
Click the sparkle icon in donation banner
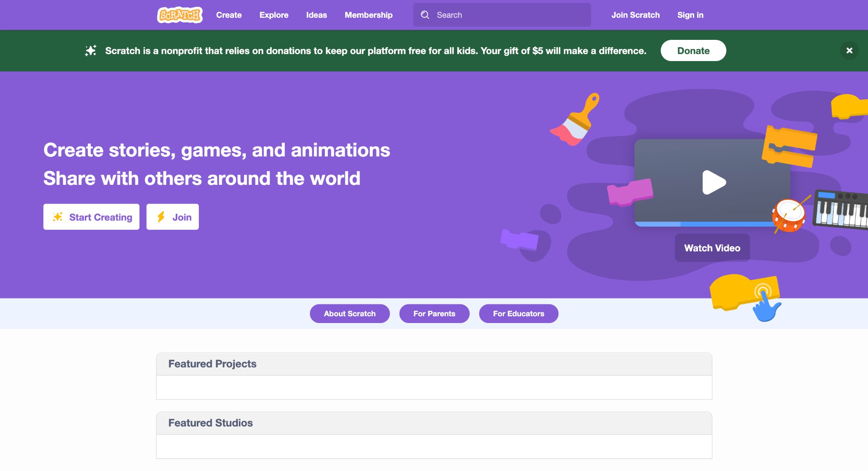[90, 51]
